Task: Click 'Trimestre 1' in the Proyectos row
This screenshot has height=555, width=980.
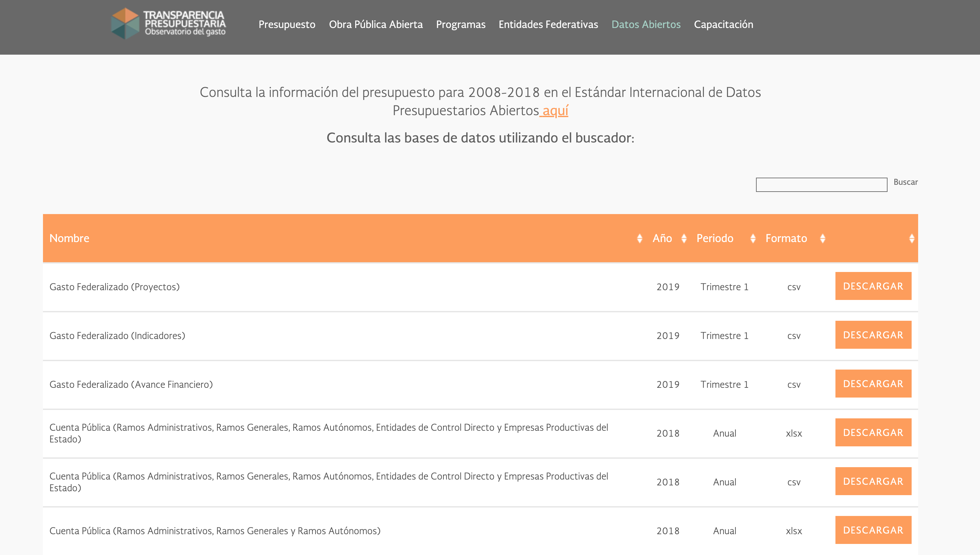Action: (724, 287)
